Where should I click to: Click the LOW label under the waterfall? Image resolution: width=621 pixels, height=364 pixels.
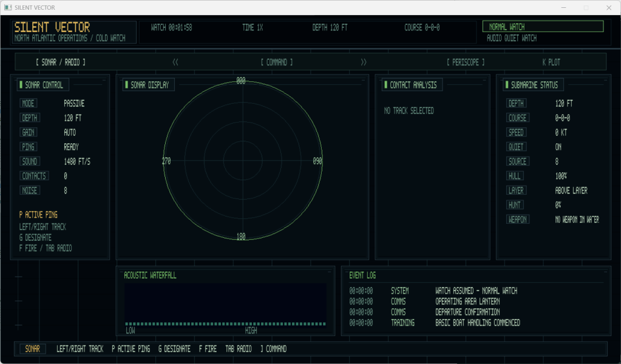[131, 331]
